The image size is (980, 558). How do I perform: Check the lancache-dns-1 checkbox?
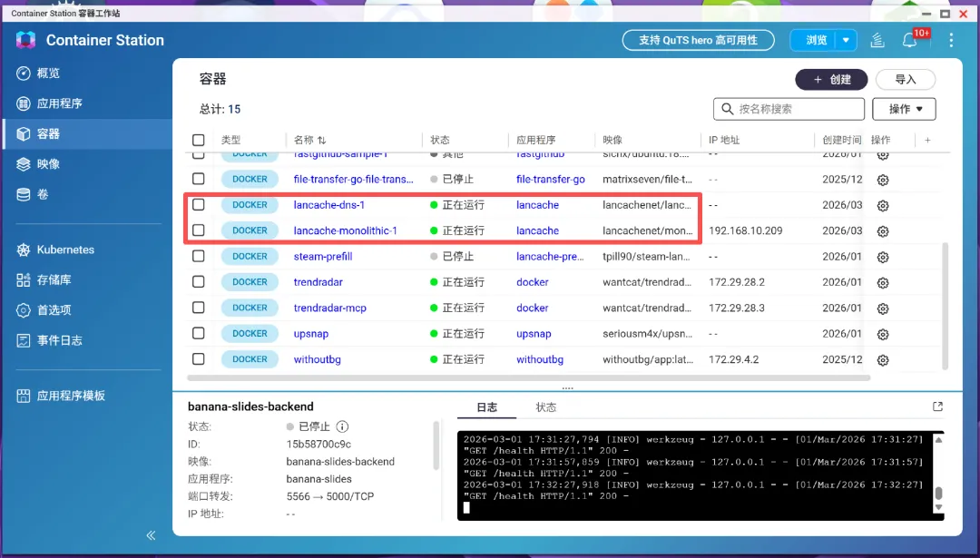pos(198,204)
